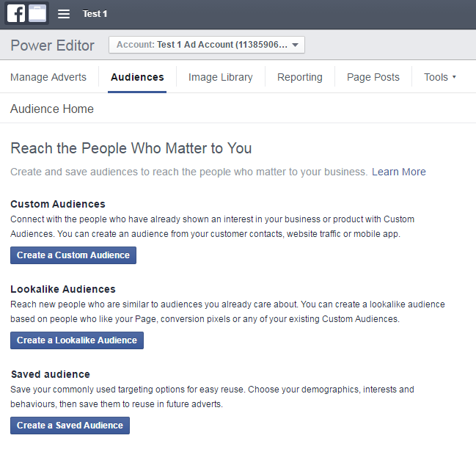This screenshot has height=471, width=476.
Task: Open the Image Library tab
Action: click(220, 77)
